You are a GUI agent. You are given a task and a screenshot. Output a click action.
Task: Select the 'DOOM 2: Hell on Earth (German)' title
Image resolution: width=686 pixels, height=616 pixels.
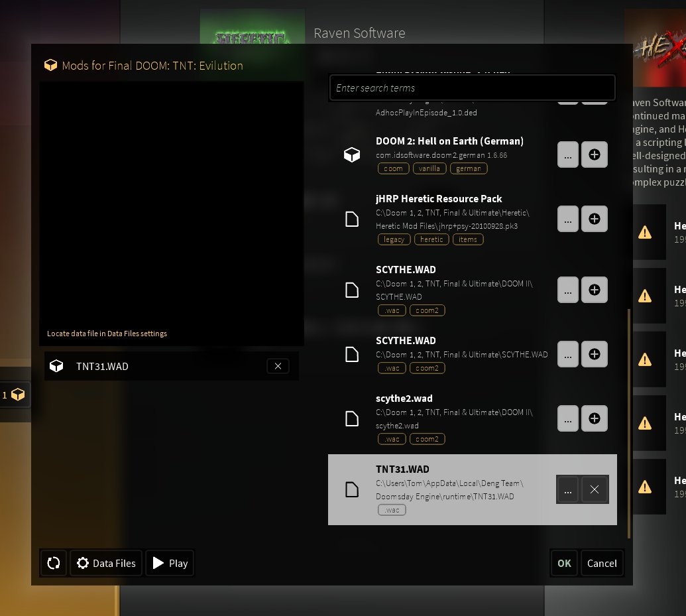449,141
